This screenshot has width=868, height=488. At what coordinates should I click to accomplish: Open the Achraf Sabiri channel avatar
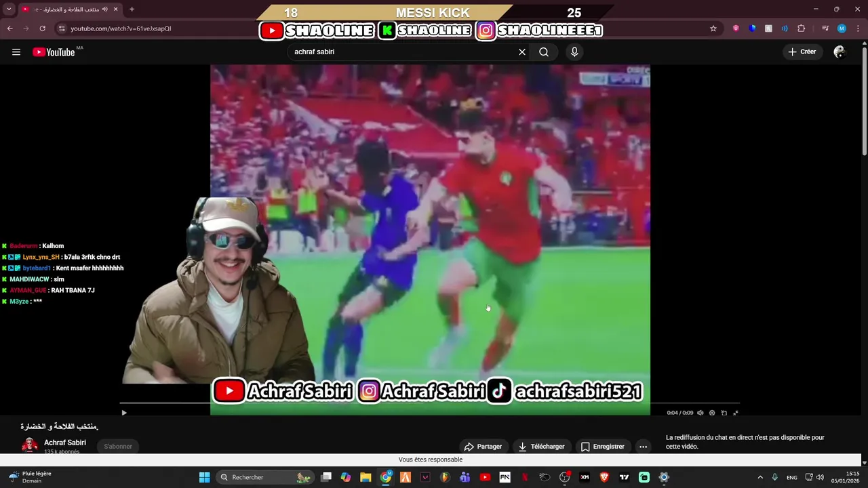pyautogui.click(x=30, y=445)
